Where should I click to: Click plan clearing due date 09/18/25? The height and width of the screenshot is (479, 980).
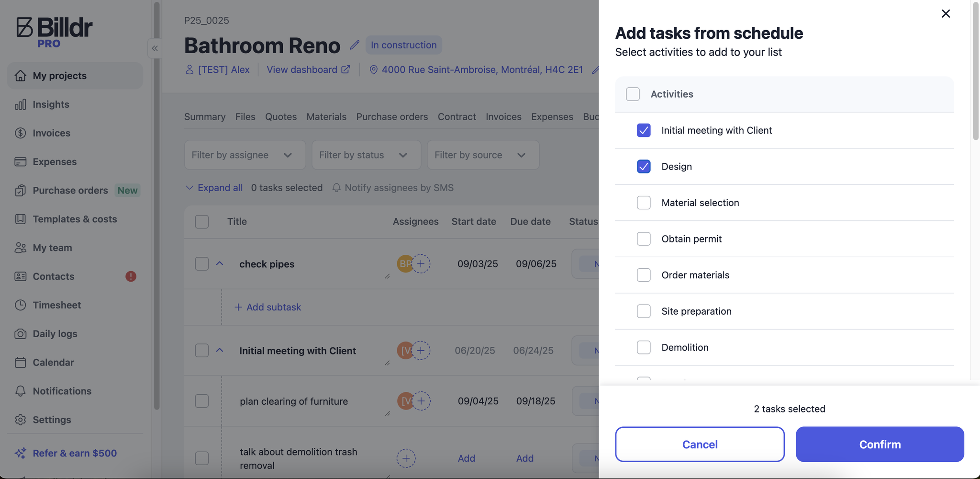click(536, 401)
